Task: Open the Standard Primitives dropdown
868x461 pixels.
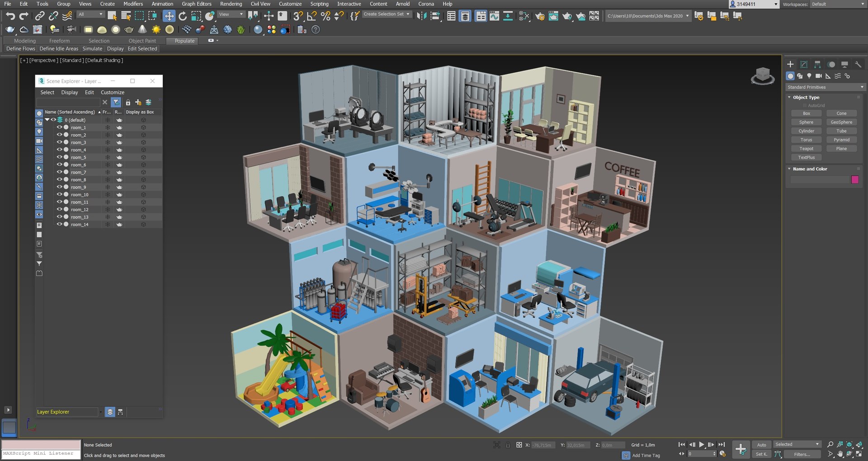Action: coord(826,87)
